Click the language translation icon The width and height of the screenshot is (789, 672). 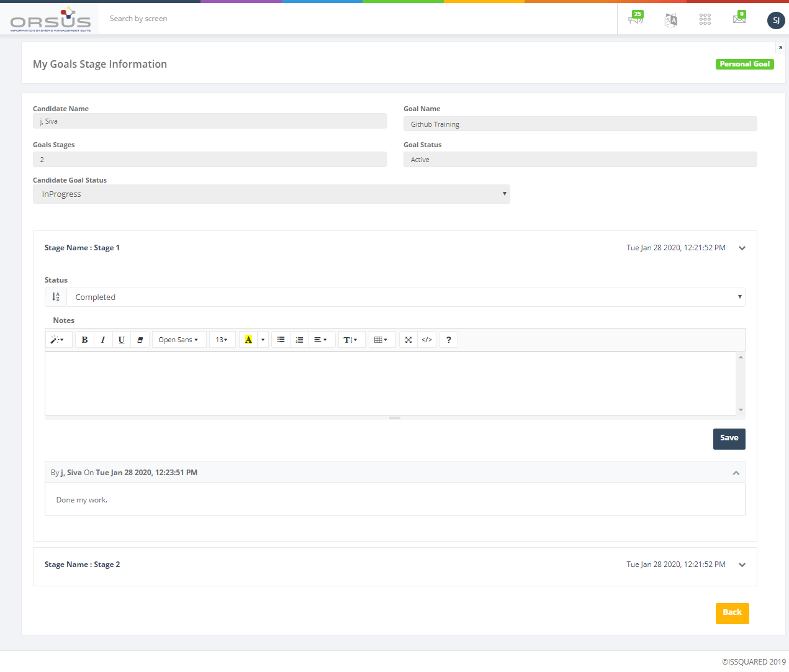coord(670,20)
